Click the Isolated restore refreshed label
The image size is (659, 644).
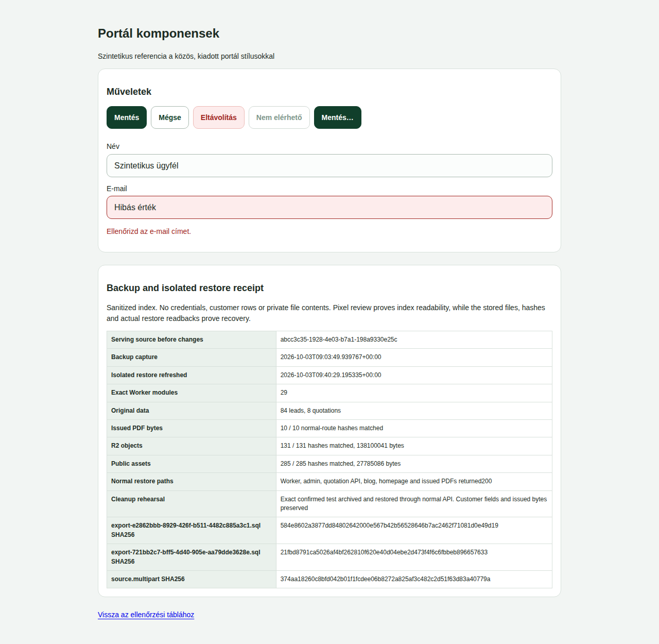(149, 375)
